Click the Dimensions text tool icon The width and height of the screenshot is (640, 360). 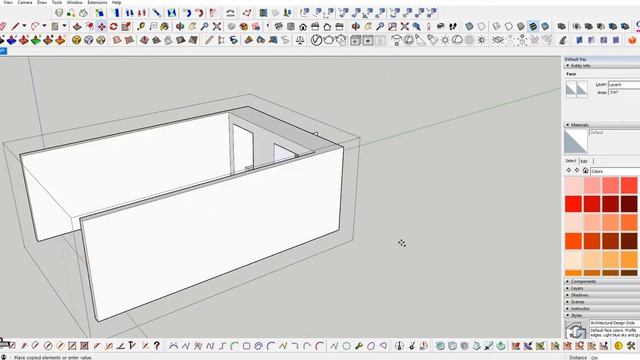[153, 27]
